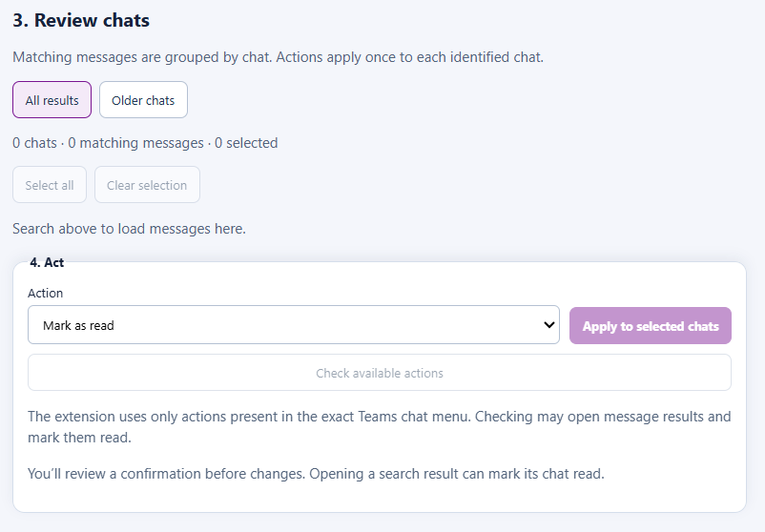Switch to the Older chats filter

tap(143, 99)
